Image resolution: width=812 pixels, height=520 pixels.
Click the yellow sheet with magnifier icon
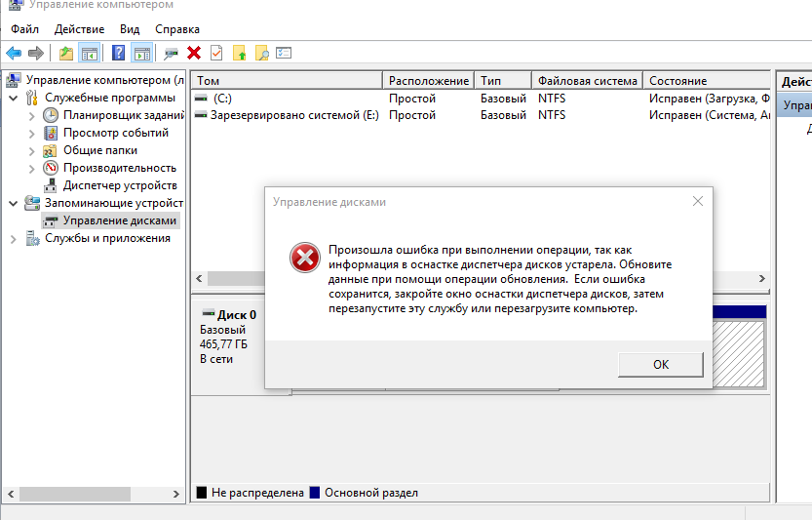tap(262, 53)
